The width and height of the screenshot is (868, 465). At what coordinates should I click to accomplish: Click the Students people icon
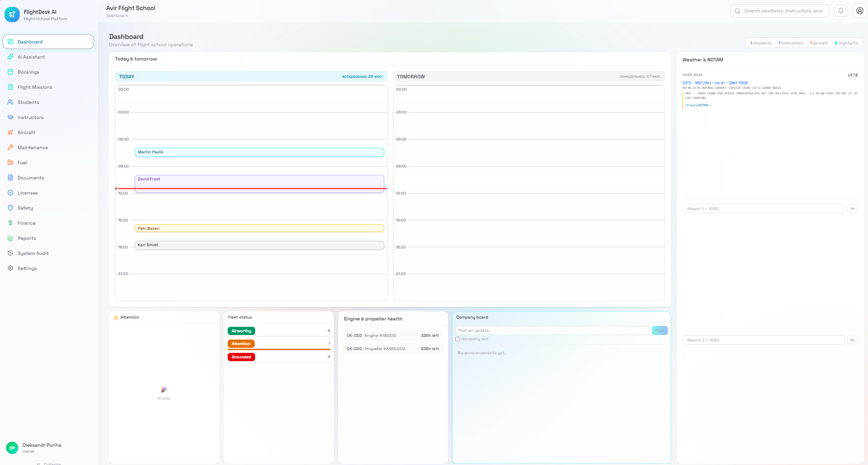click(11, 102)
